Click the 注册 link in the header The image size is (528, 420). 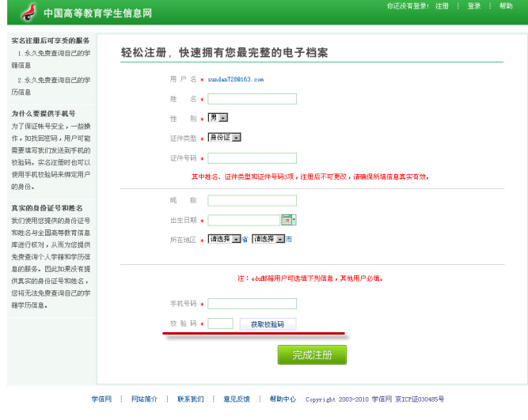click(x=442, y=6)
